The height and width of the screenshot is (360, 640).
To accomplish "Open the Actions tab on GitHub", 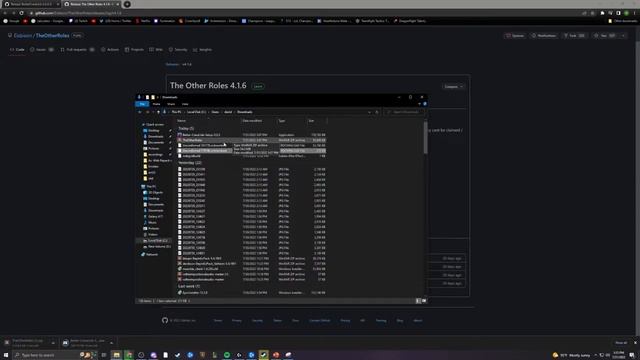I will click(110, 50).
